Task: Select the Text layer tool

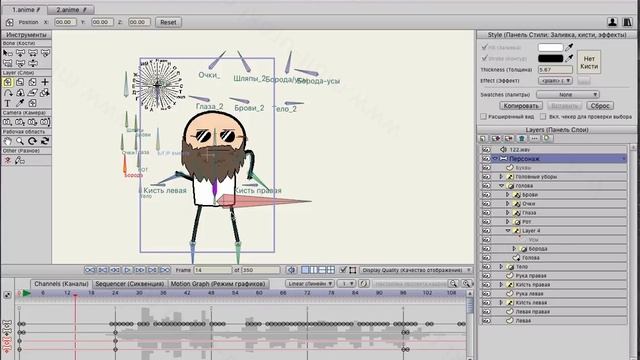Action: [x=7, y=103]
